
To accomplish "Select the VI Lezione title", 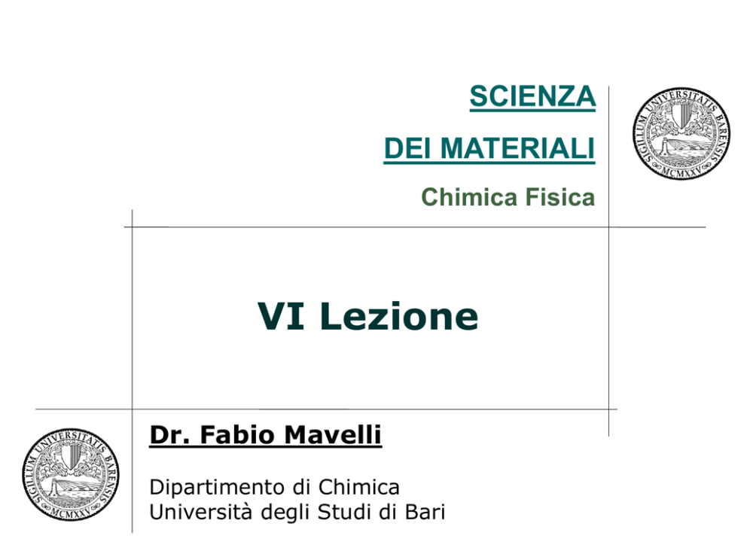I will click(x=367, y=316).
